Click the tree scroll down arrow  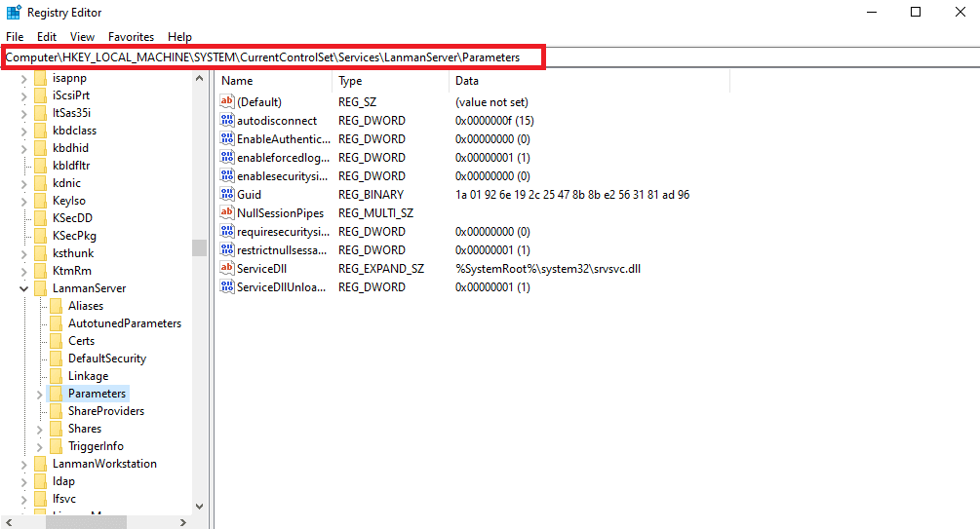(199, 506)
